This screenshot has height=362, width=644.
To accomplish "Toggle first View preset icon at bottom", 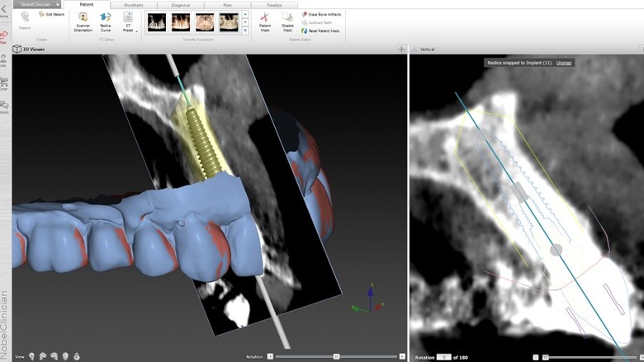I will click(x=31, y=356).
